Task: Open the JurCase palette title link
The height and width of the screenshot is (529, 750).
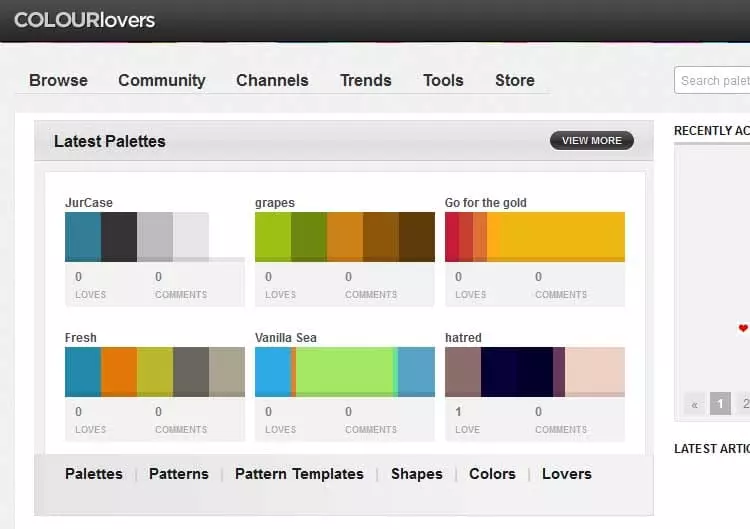Action: point(89,203)
